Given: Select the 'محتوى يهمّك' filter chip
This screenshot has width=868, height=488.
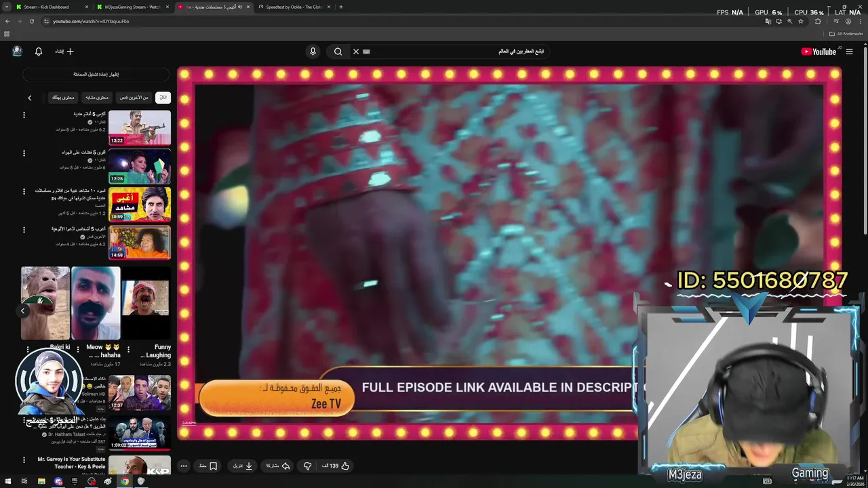Looking at the screenshot, I should pos(63,98).
